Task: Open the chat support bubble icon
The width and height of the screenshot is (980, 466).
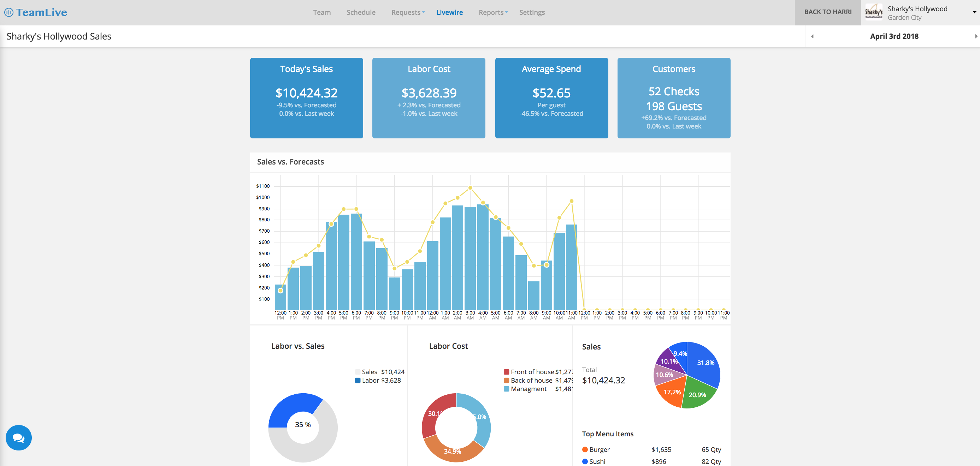Action: click(18, 438)
